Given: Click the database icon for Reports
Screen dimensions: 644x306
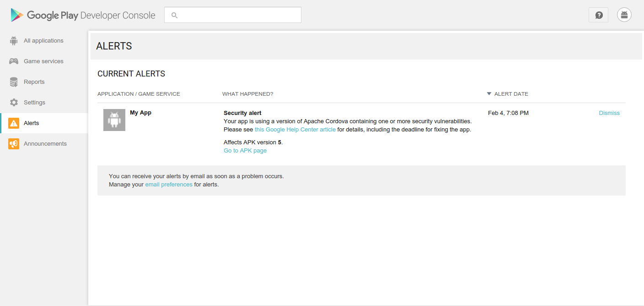Looking at the screenshot, I should click(x=14, y=82).
